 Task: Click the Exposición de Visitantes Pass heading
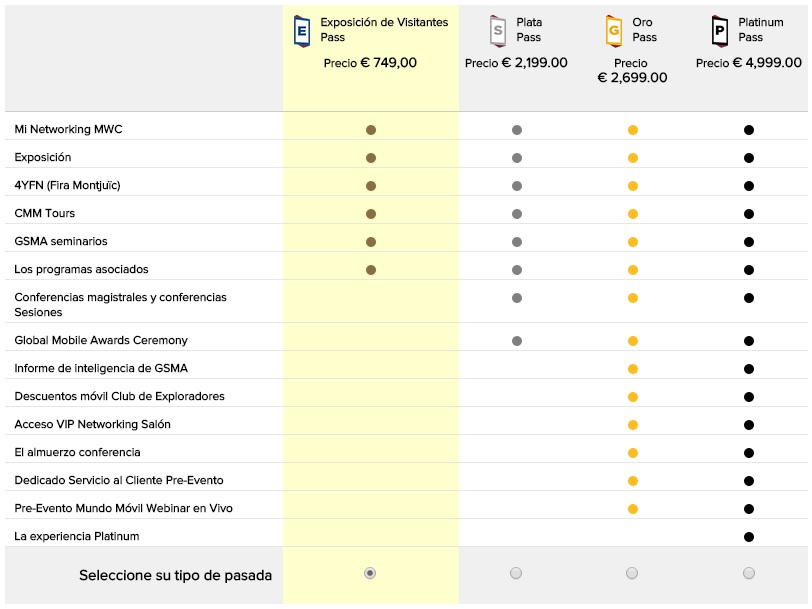coord(384,29)
